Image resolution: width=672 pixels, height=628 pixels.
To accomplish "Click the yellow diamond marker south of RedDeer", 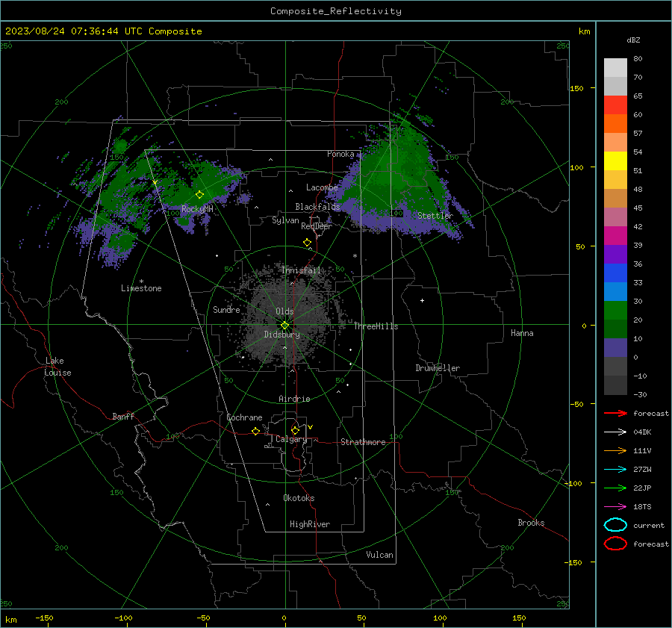I will 307,243.
